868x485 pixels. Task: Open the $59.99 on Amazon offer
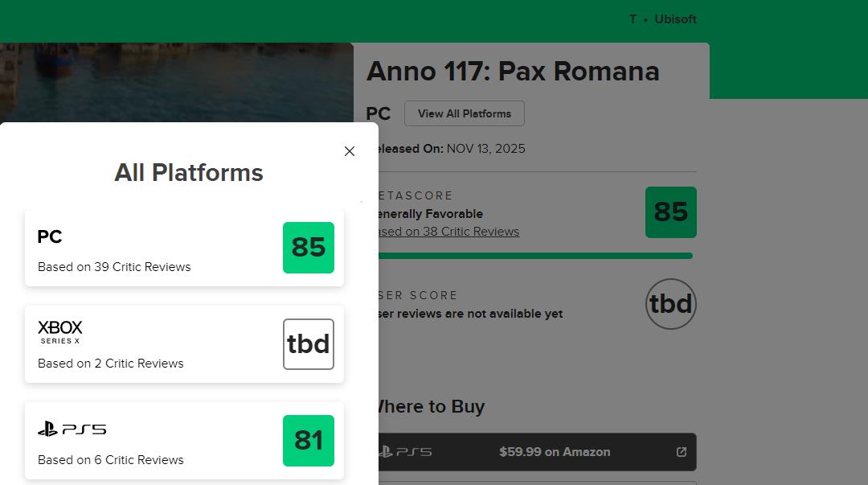pos(555,452)
